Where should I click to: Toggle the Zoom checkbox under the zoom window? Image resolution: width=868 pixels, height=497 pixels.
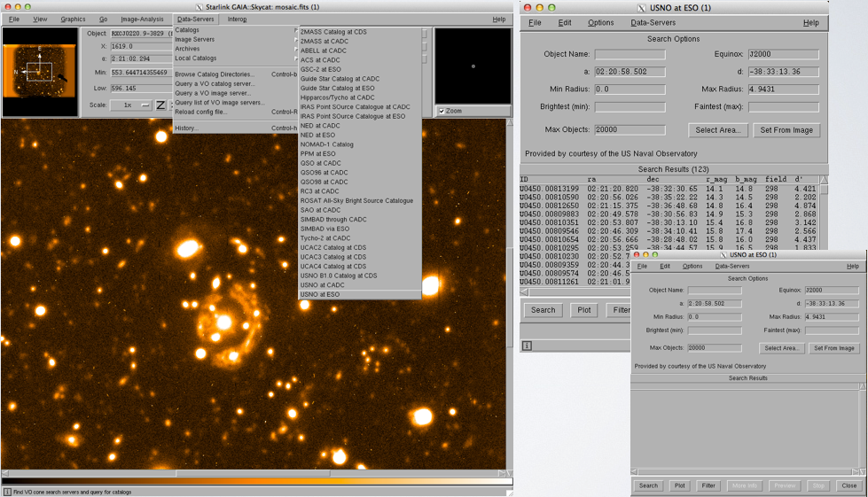coord(442,111)
